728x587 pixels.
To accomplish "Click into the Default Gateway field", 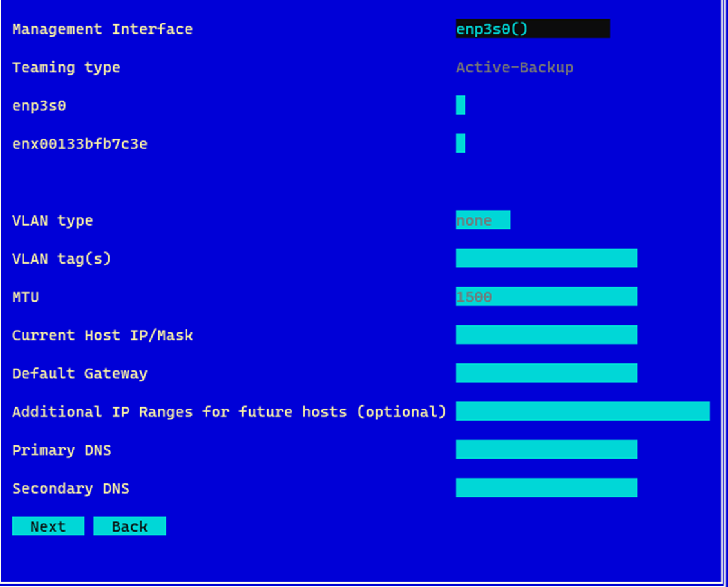I will coord(546,373).
